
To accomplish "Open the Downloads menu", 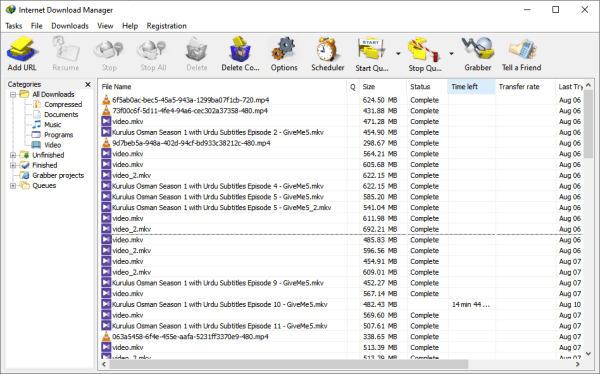I will pyautogui.click(x=70, y=26).
